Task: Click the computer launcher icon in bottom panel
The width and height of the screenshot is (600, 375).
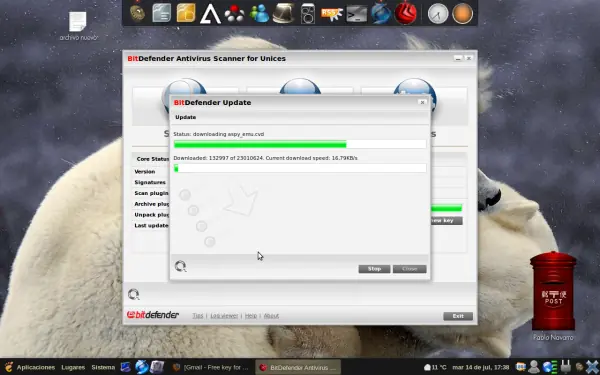Action: pyautogui.click(x=157, y=367)
